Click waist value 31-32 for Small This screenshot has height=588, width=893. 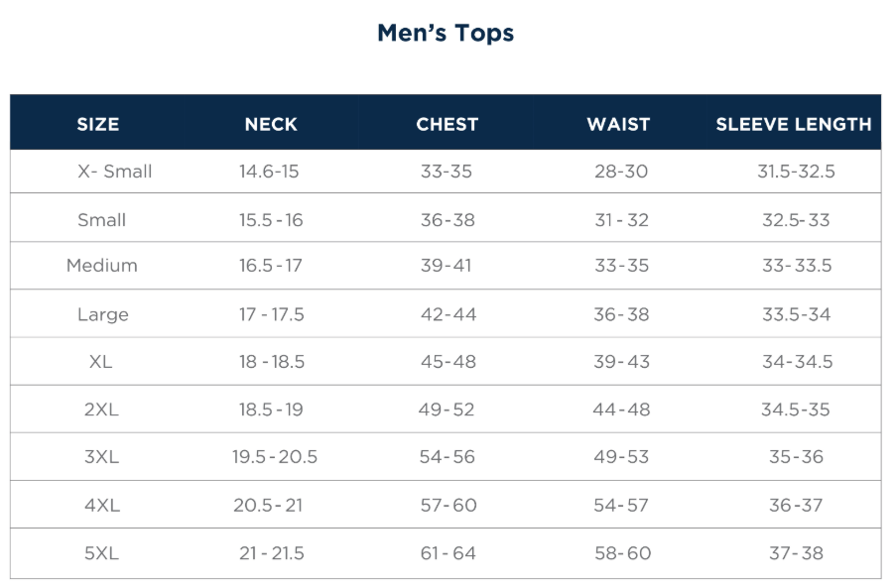pos(621,220)
